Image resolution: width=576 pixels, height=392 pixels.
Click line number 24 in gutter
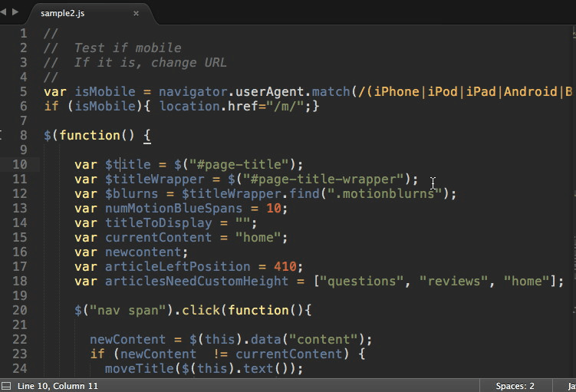(x=20, y=368)
